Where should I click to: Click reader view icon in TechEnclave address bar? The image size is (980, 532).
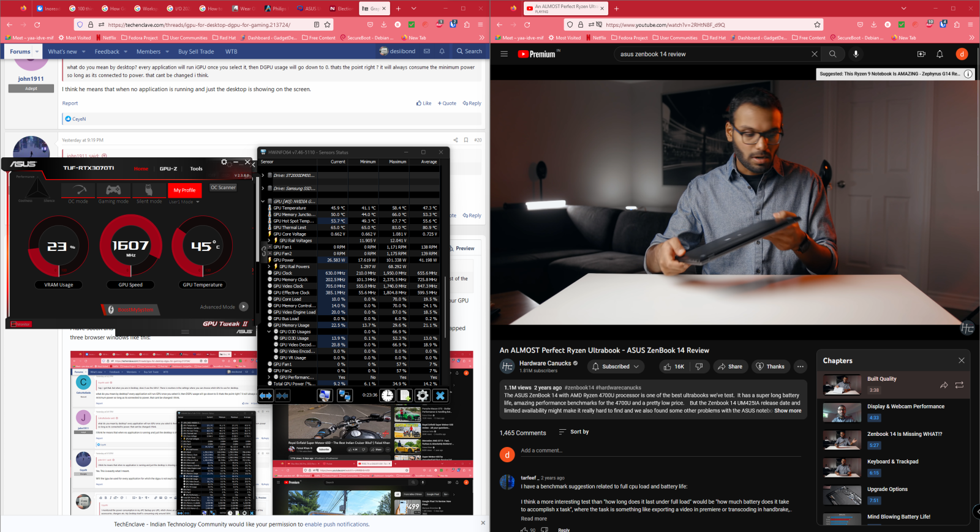pyautogui.click(x=316, y=24)
